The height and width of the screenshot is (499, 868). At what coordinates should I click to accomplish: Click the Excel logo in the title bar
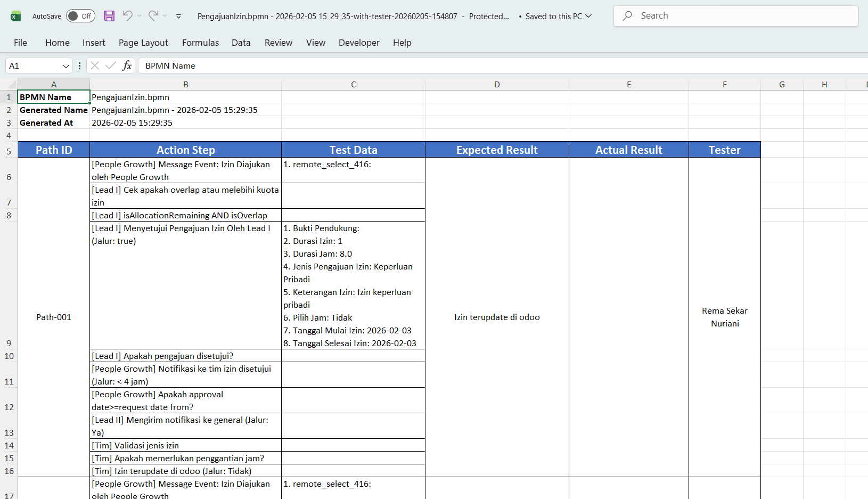coord(15,15)
